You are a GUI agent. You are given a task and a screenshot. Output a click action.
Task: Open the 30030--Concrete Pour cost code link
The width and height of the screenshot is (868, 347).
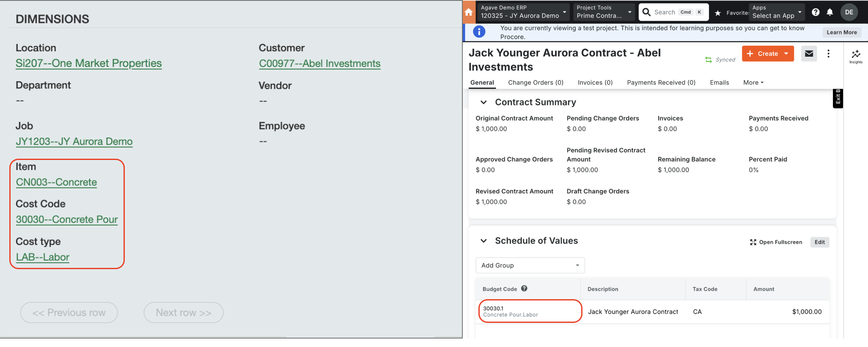pyautogui.click(x=67, y=219)
